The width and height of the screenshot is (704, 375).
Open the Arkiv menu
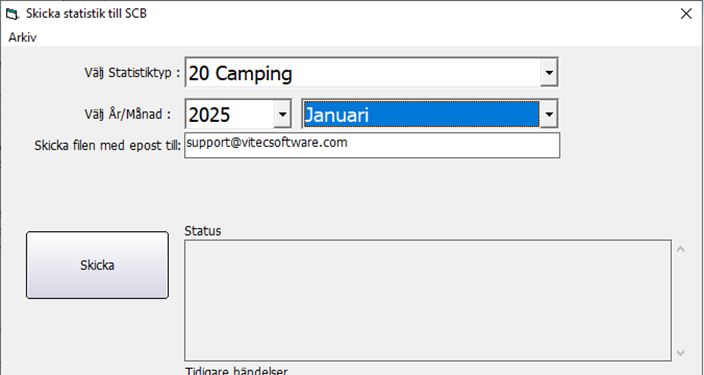[22, 37]
